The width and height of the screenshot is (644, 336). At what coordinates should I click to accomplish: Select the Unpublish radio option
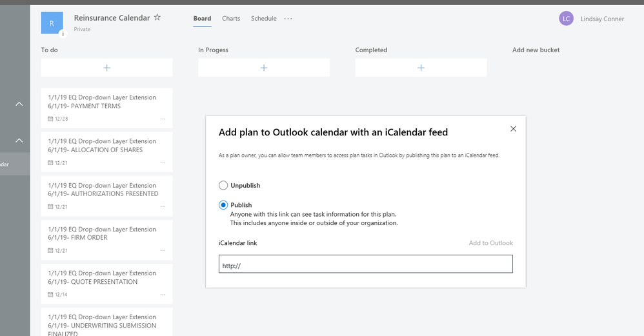[223, 186]
